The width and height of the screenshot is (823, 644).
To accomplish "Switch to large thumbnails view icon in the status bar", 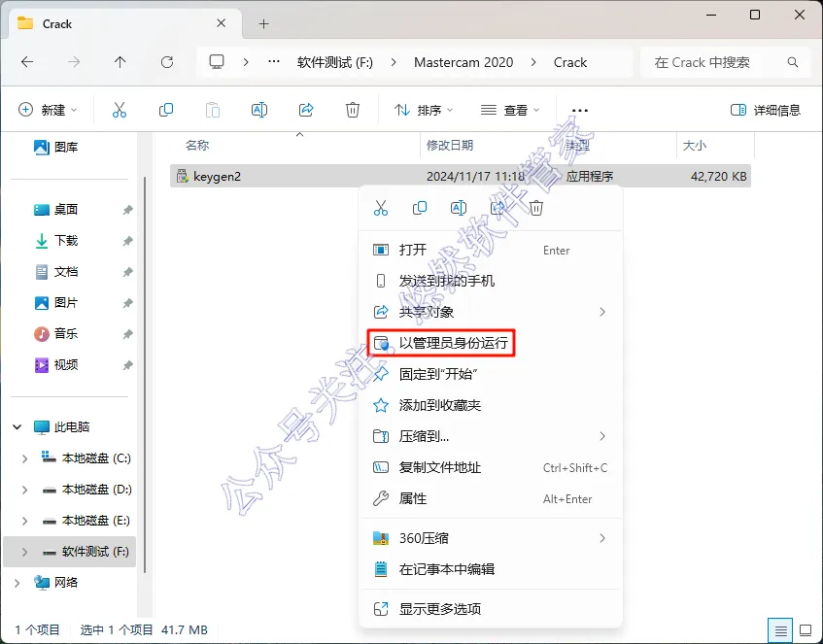I will coord(806,629).
